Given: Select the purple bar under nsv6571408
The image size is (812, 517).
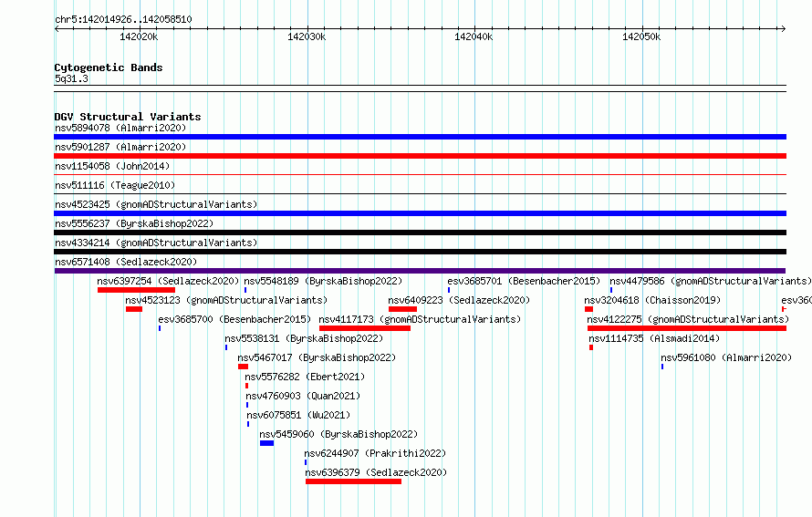Looking at the screenshot, I should [x=420, y=271].
